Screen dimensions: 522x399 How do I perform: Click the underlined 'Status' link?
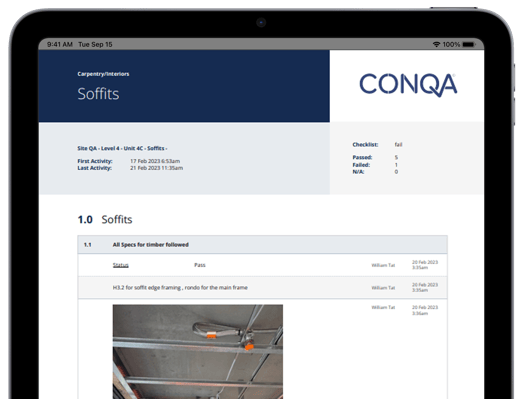(121, 265)
